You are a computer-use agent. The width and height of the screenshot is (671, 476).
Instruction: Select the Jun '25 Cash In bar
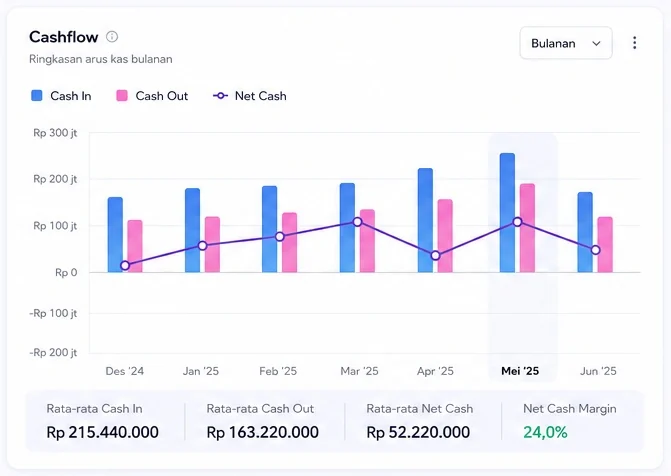585,232
